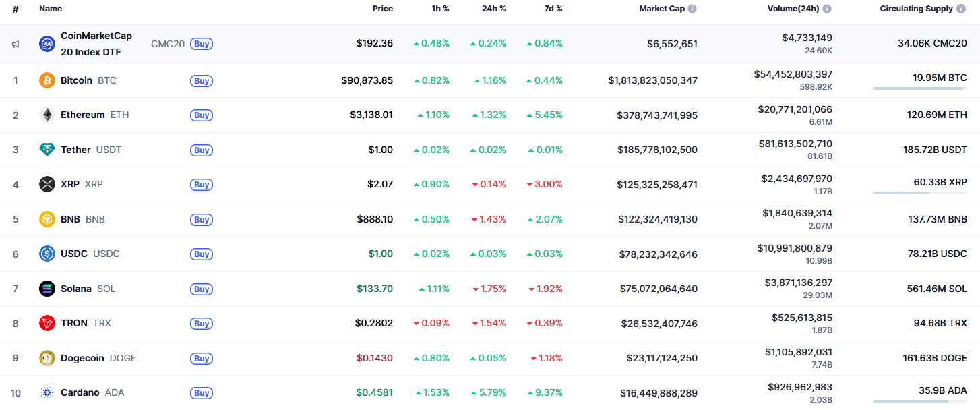Open the Cardano name link
The image size is (980, 410).
point(80,392)
